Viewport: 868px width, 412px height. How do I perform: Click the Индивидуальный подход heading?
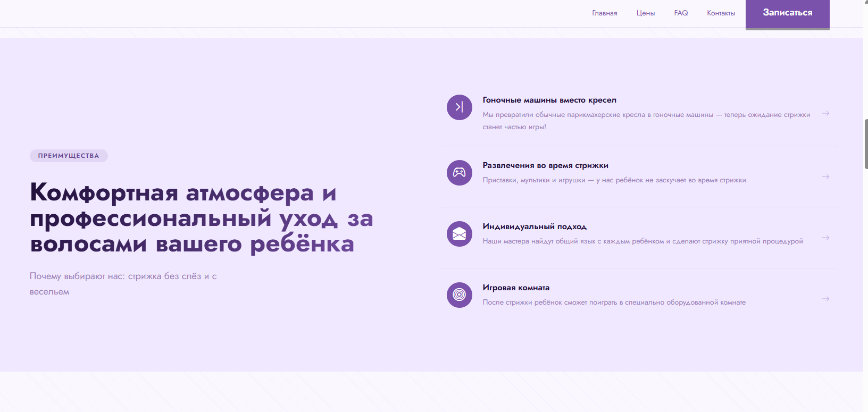[x=535, y=226]
